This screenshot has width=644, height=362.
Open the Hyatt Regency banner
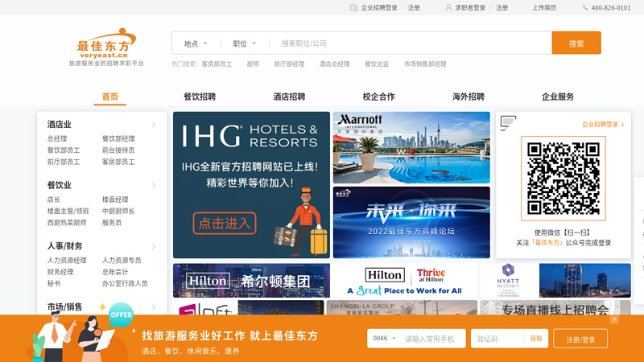point(555,280)
